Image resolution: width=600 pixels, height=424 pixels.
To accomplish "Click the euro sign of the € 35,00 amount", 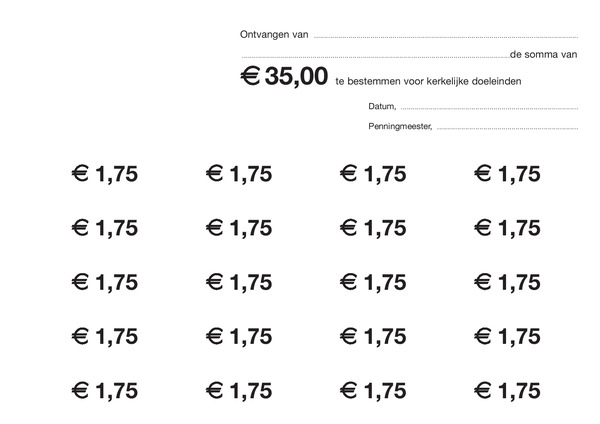I will click(x=250, y=75).
